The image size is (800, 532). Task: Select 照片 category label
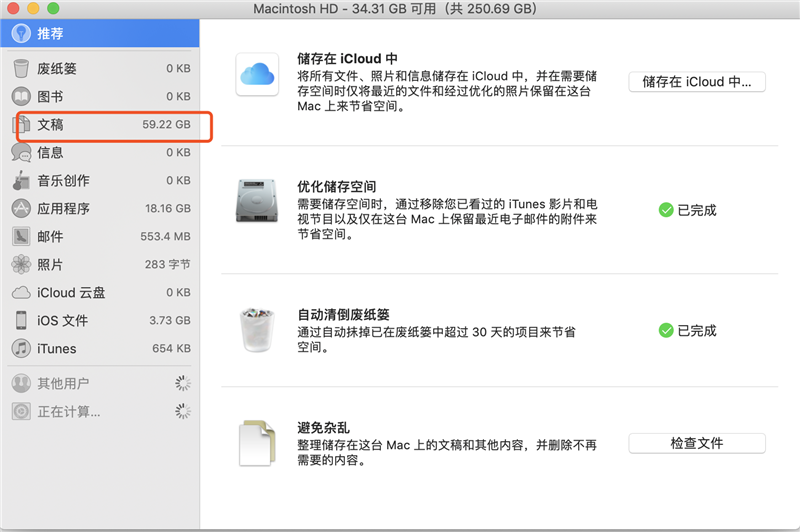click(x=50, y=265)
